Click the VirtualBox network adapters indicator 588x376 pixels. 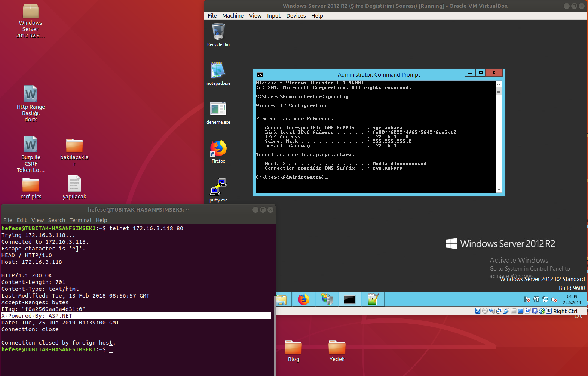[499, 311]
